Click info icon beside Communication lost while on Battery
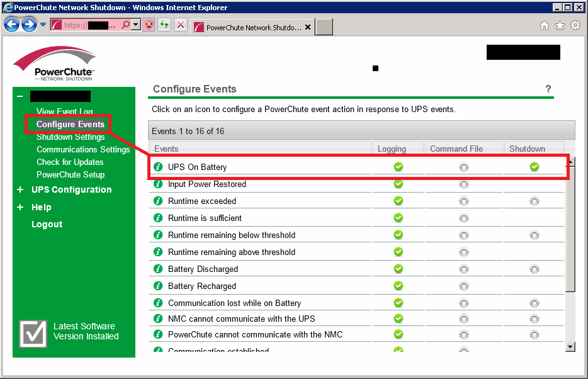This screenshot has width=588, height=379. pos(158,303)
